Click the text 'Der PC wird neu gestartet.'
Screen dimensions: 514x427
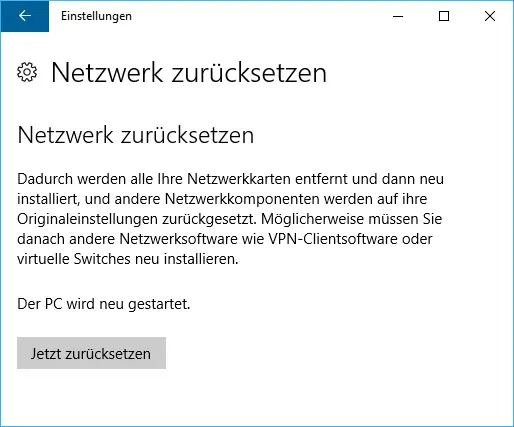[104, 304]
